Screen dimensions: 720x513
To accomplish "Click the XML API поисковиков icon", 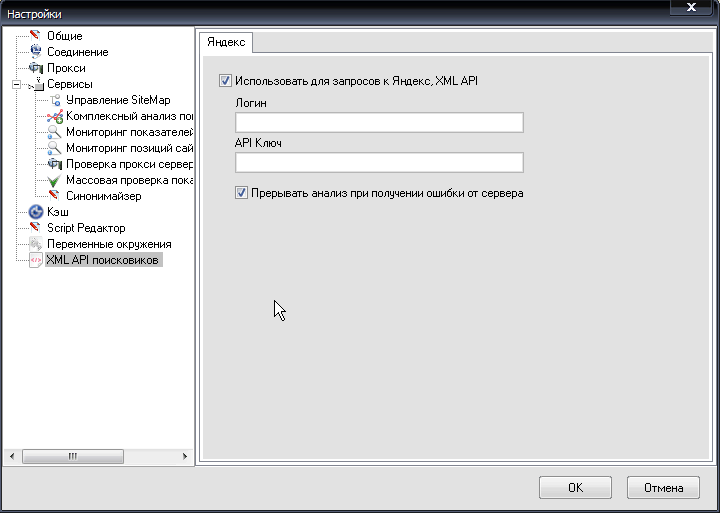I will [x=36, y=260].
